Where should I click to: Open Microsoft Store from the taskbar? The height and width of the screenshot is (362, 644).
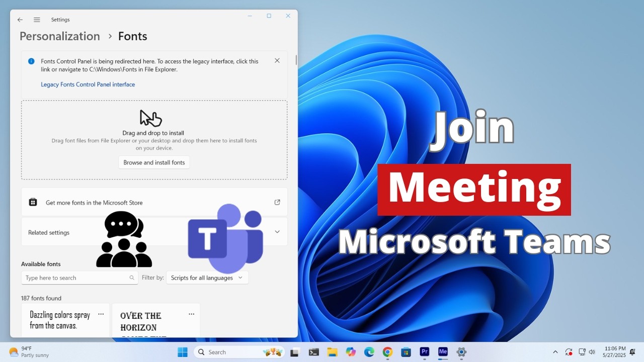(406, 352)
